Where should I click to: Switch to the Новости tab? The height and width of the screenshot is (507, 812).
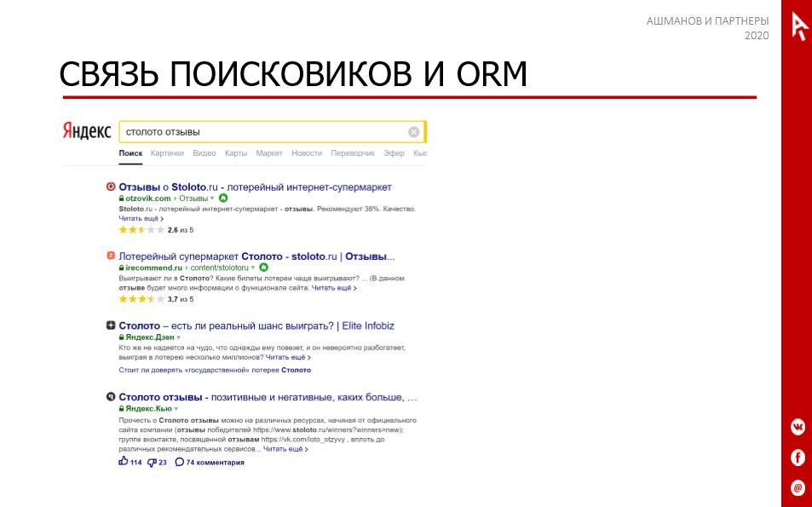307,153
